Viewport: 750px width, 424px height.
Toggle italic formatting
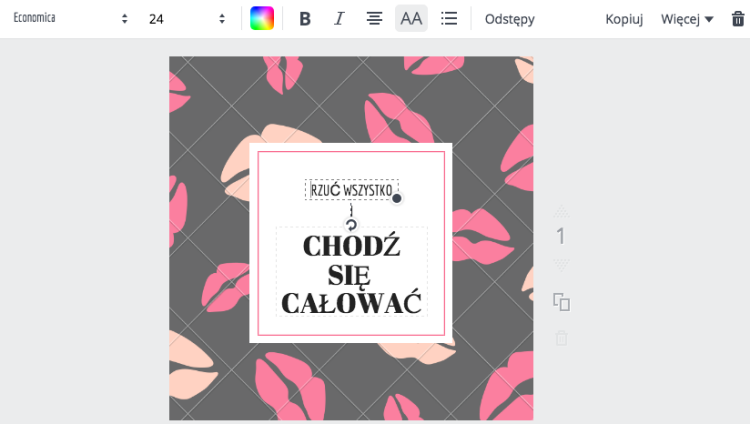(339, 19)
